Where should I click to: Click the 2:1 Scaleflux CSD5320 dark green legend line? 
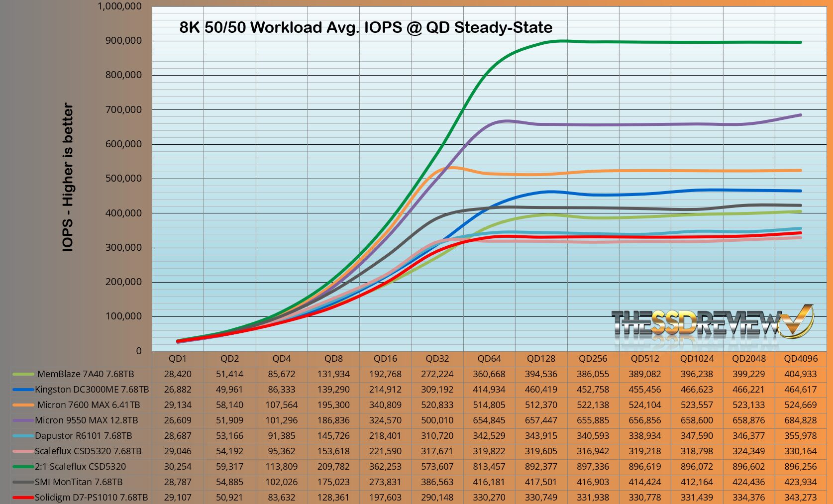[23, 467]
